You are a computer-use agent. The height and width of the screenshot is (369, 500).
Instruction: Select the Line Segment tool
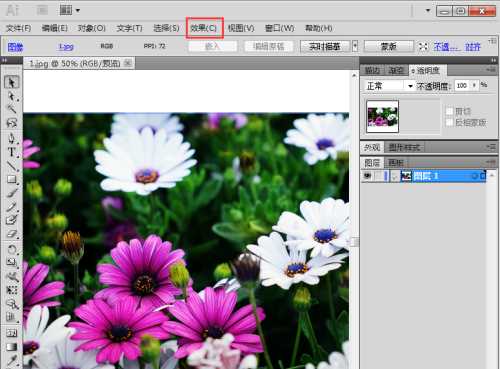tap(12, 166)
